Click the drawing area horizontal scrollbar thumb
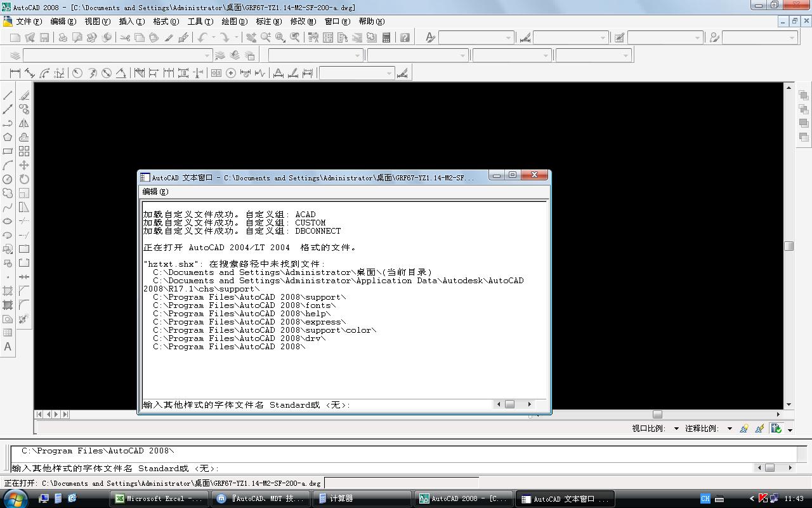This screenshot has height=508, width=812. coord(657,414)
